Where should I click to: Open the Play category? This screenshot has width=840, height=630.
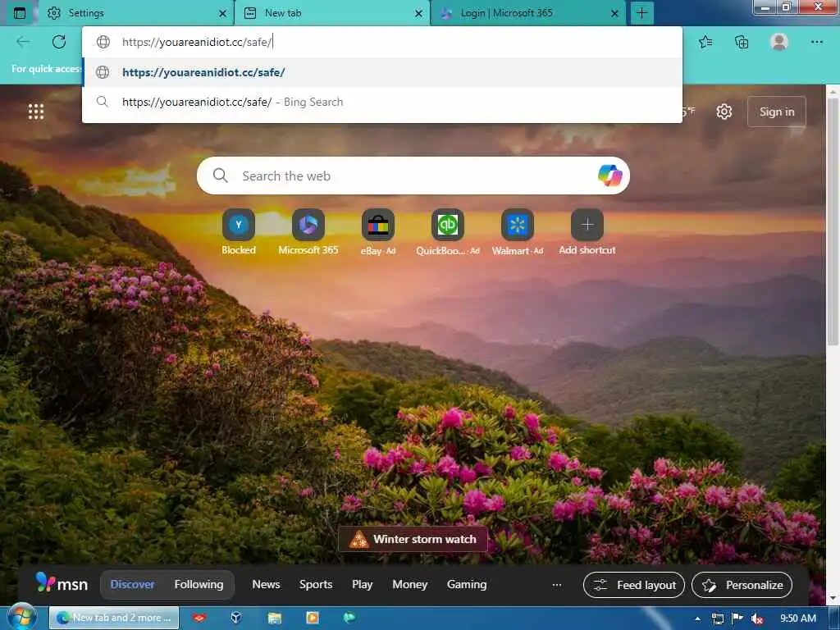[362, 584]
